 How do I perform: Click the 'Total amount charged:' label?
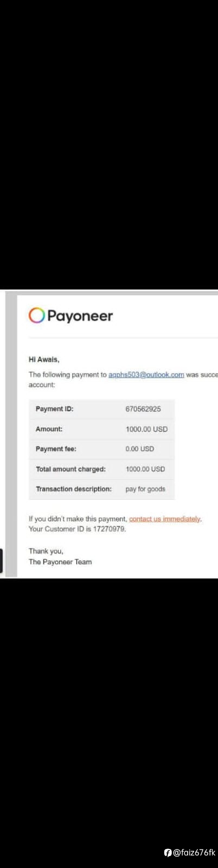tap(70, 469)
